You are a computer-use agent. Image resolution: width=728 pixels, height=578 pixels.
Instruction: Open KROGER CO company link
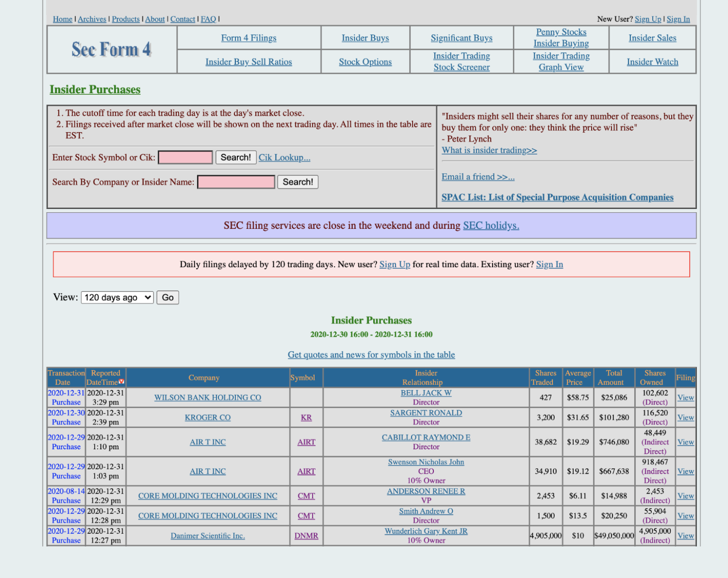(208, 417)
